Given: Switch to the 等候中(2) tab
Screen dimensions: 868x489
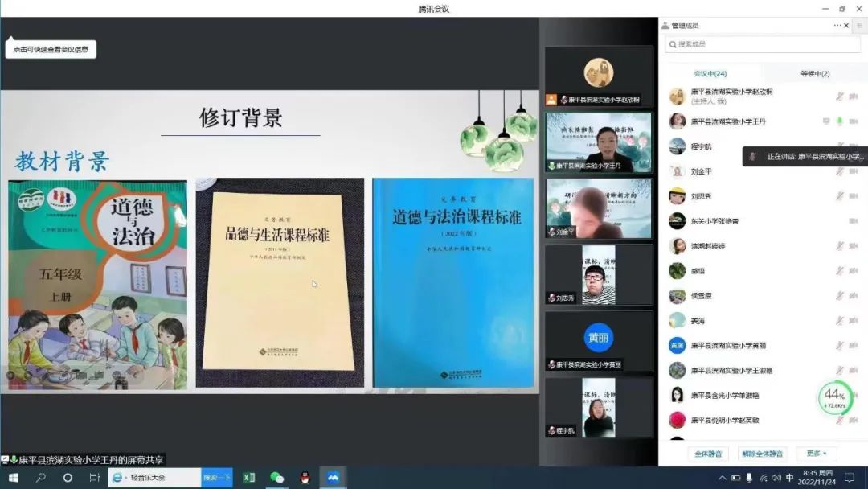Looking at the screenshot, I should 815,73.
